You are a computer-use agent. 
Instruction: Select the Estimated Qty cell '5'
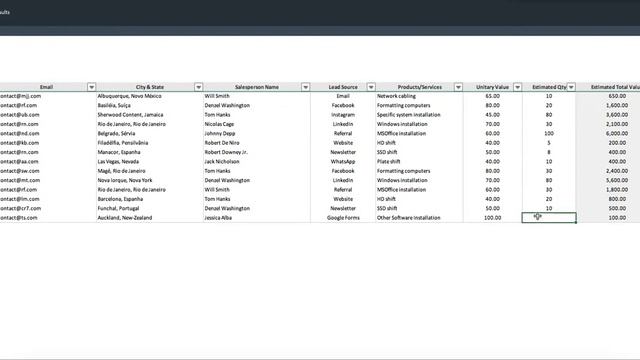point(549,143)
